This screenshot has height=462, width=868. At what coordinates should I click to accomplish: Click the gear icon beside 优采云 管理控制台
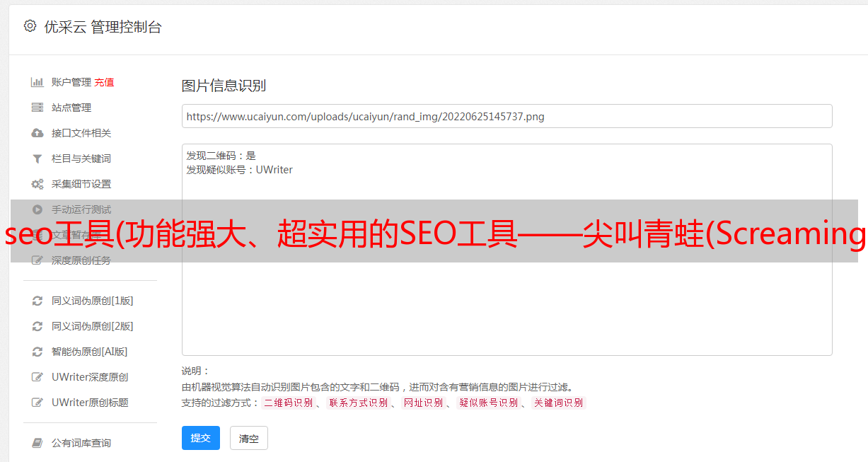(30, 26)
